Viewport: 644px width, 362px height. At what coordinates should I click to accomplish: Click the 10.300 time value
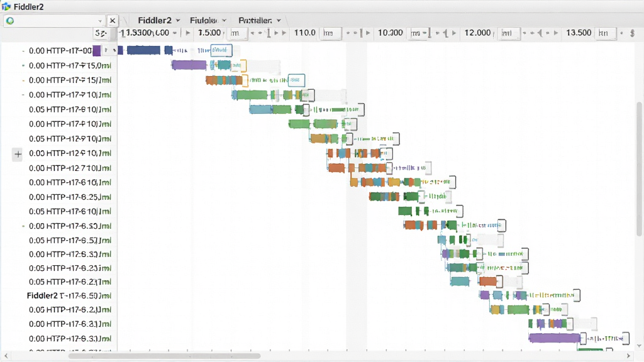click(390, 33)
